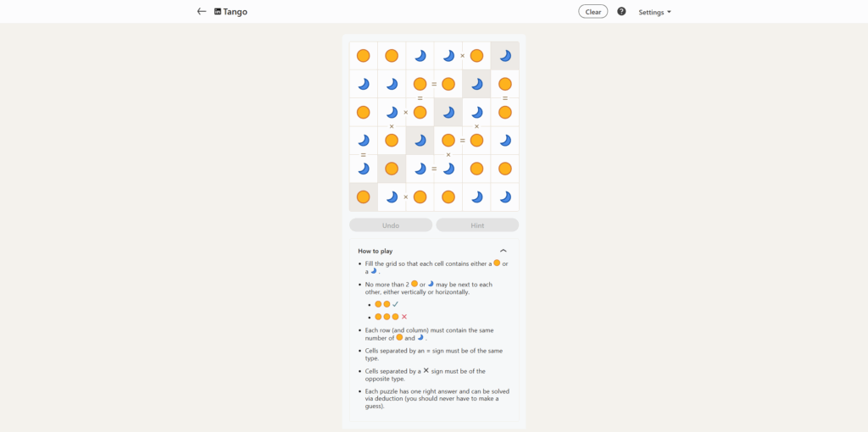The width and height of the screenshot is (868, 432).
Task: Click the Tango title text
Action: click(236, 12)
